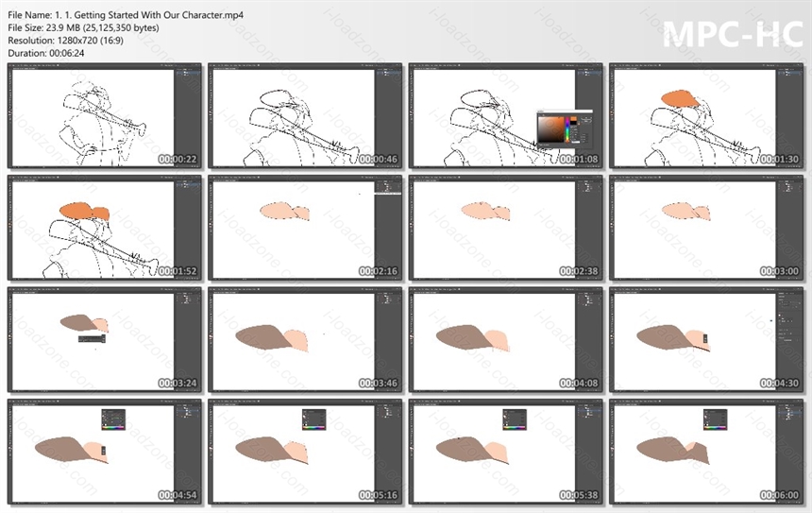Click the thumbnail frame stamped 00:01:30
This screenshot has width=812, height=513.
point(706,116)
